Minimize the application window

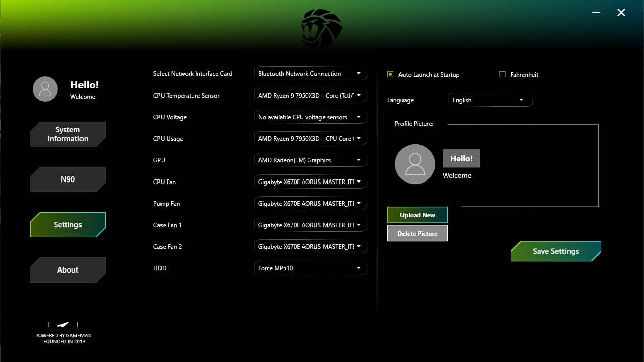click(596, 13)
